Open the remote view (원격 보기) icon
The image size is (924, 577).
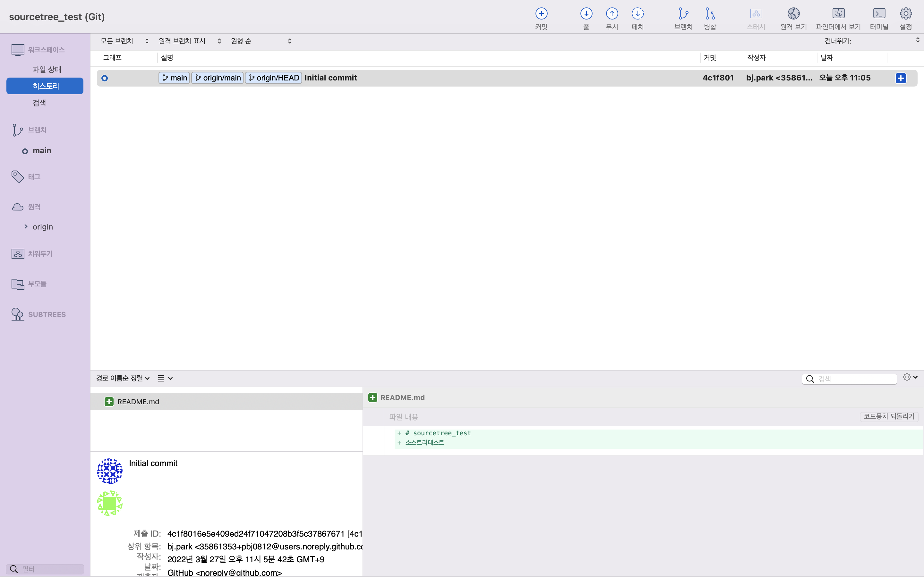(x=793, y=14)
